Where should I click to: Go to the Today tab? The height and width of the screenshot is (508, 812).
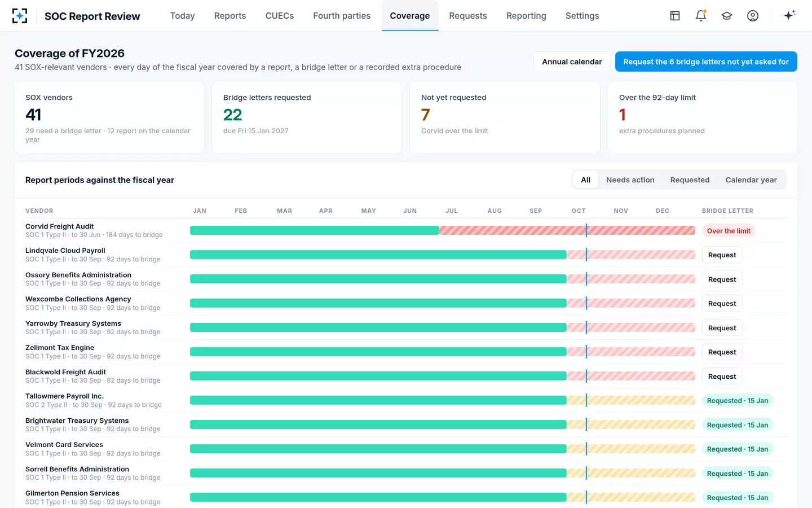183,16
